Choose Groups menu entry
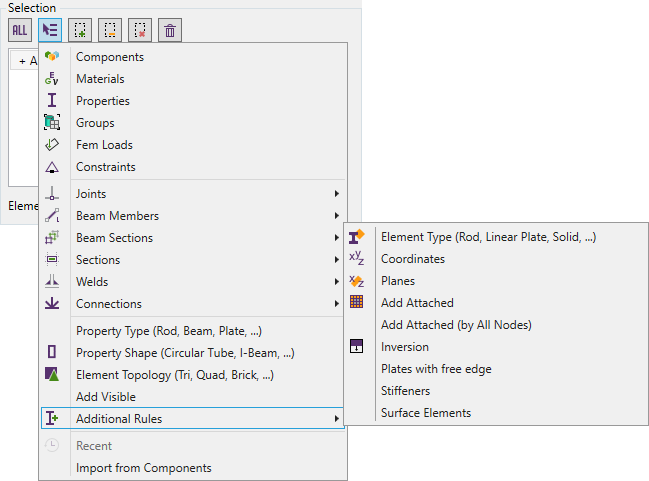The height and width of the screenshot is (481, 649). coord(95,123)
